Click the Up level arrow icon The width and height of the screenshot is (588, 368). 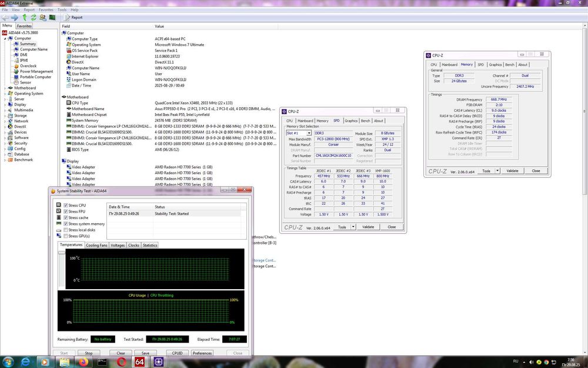coord(25,18)
